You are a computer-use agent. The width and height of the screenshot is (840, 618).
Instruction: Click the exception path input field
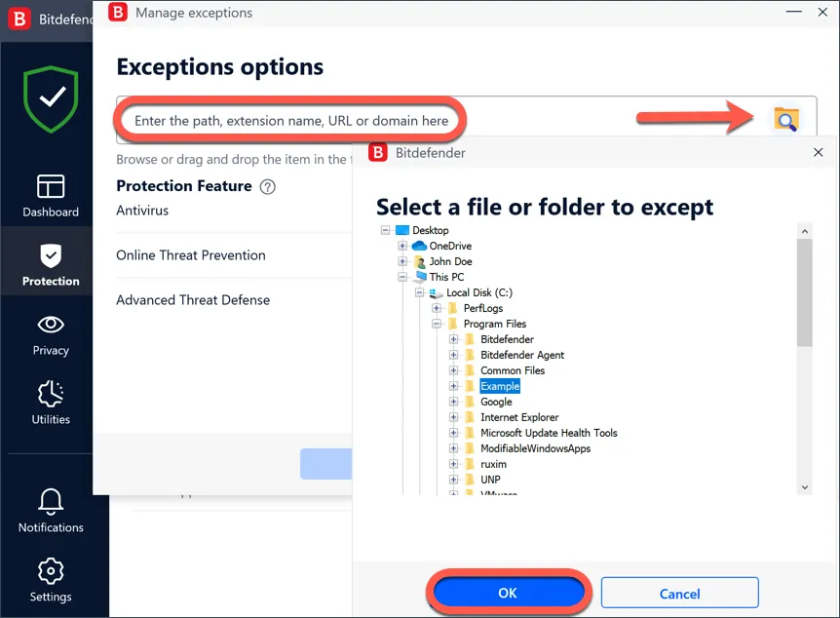[x=292, y=121]
